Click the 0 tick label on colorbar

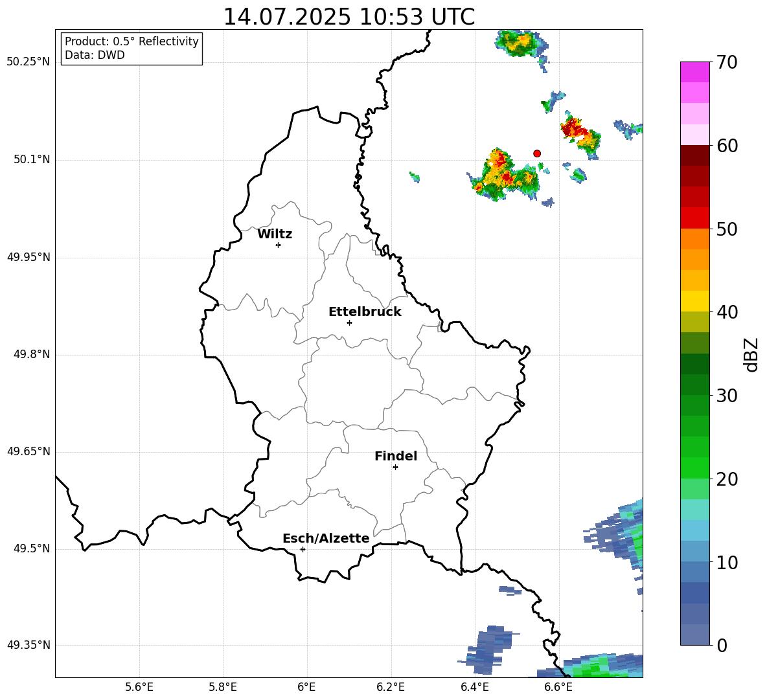722,646
